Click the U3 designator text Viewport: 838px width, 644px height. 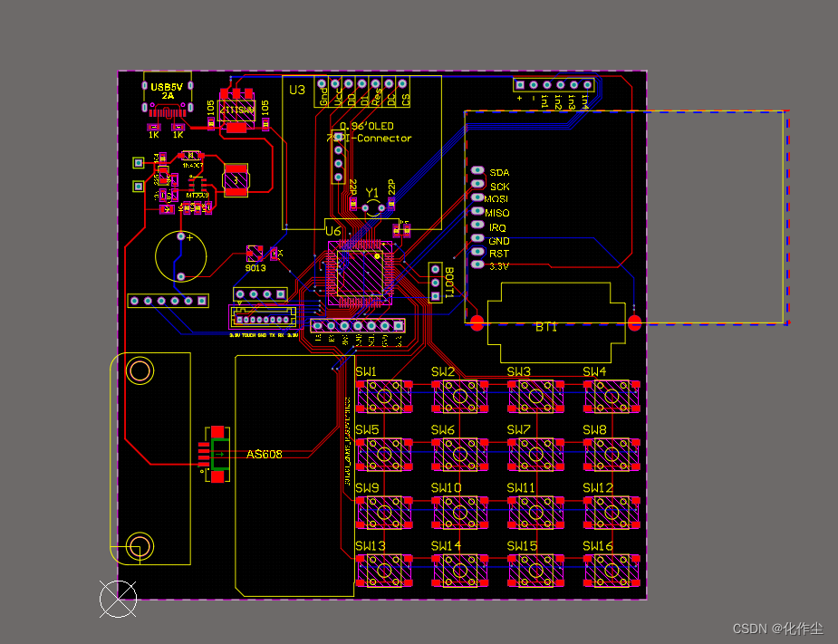pos(297,90)
